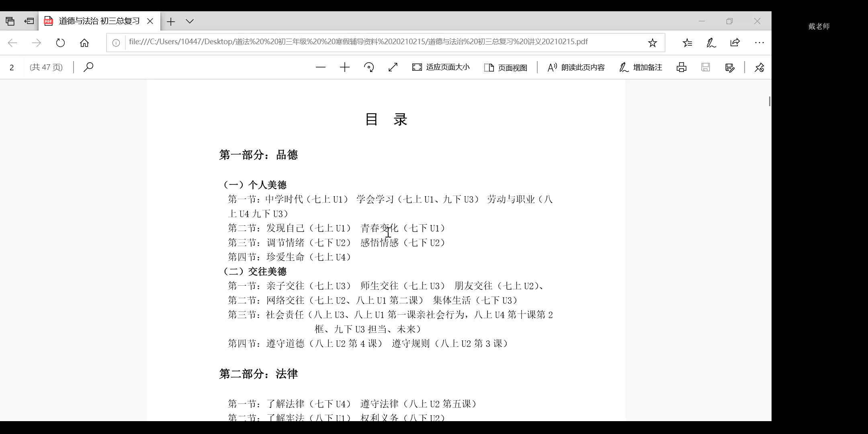The height and width of the screenshot is (434, 868).
Task: Click text 遵守规则（八上U2第3课）
Action: coord(450,344)
